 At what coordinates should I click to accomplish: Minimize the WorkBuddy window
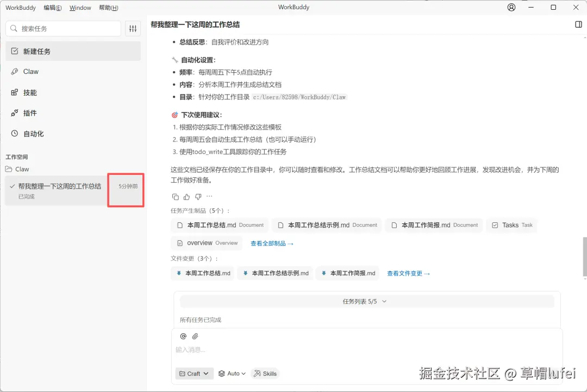[531, 7]
